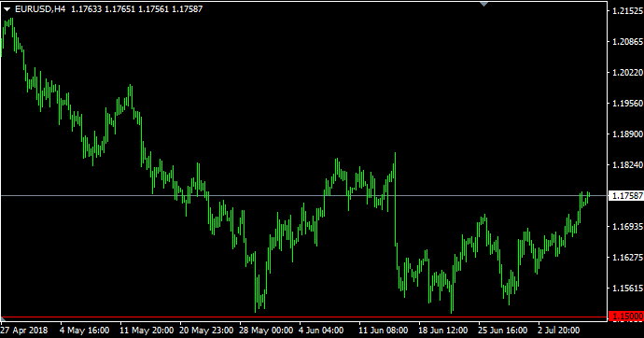Image resolution: width=644 pixels, height=338 pixels.
Task: Click the 25 Jun 16:00 time label
Action: coord(503,331)
